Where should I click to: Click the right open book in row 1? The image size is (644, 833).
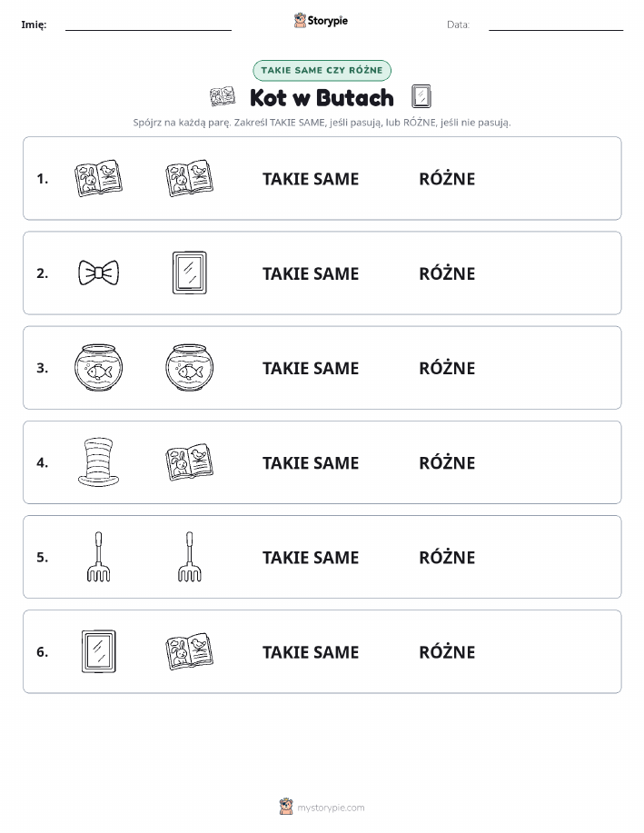[190, 178]
